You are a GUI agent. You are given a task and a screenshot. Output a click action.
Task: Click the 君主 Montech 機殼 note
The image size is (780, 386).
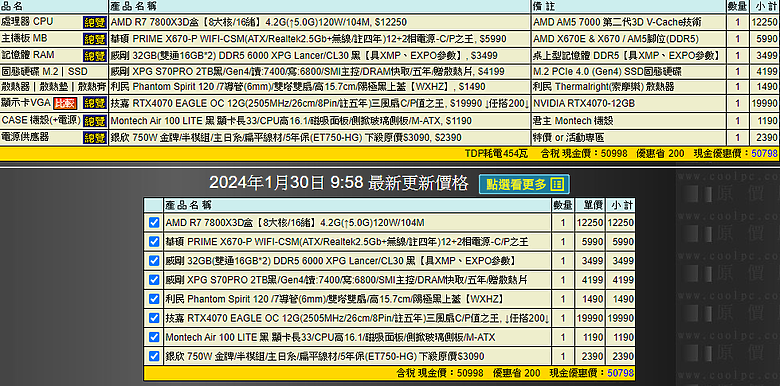click(x=573, y=120)
